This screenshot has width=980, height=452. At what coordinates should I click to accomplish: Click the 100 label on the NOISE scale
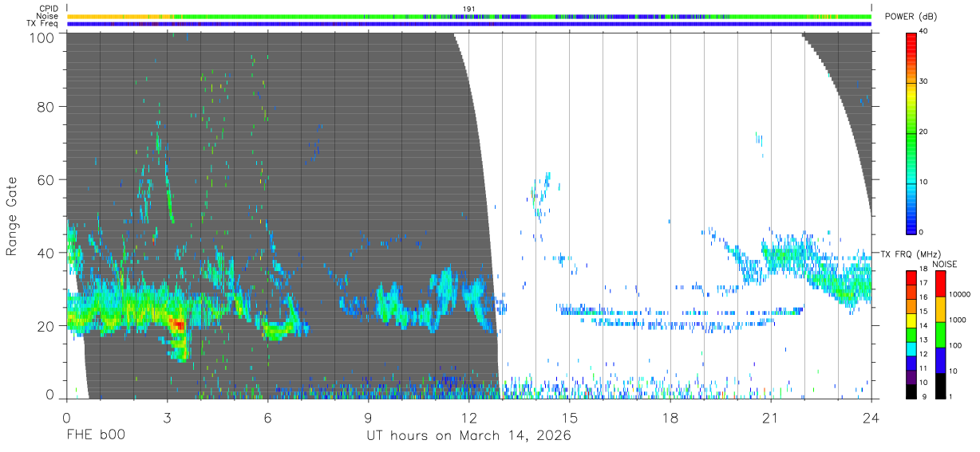pos(954,346)
